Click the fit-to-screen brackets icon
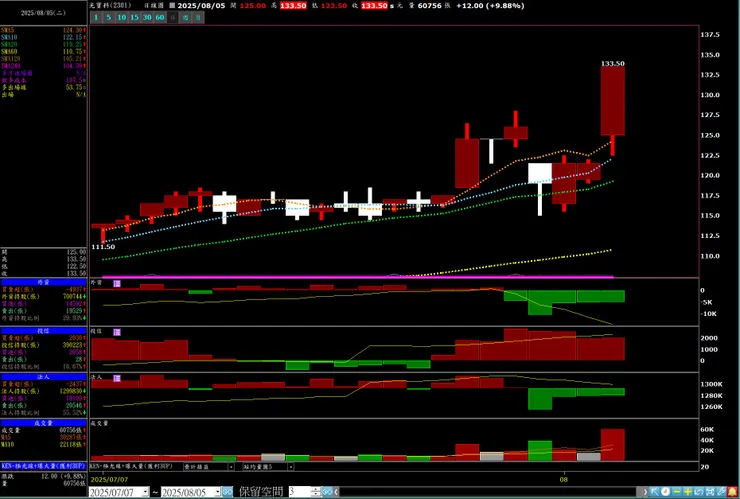The image size is (740, 499). coord(710,491)
